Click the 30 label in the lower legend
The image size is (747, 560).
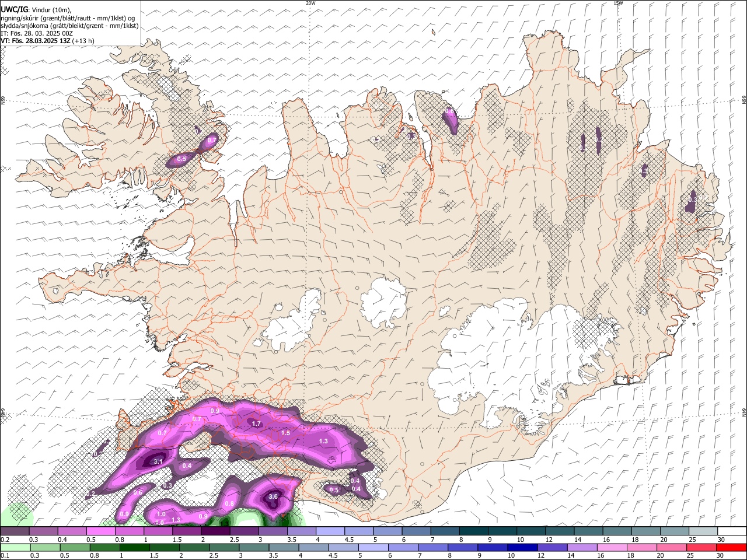(x=720, y=555)
